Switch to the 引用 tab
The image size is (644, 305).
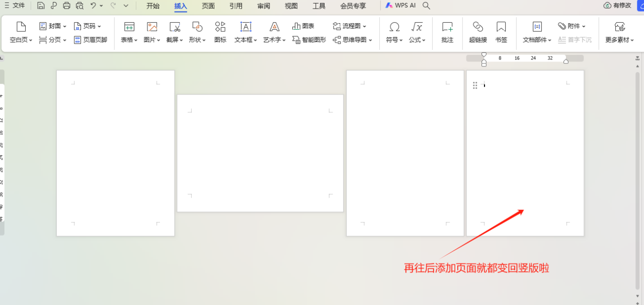point(236,6)
